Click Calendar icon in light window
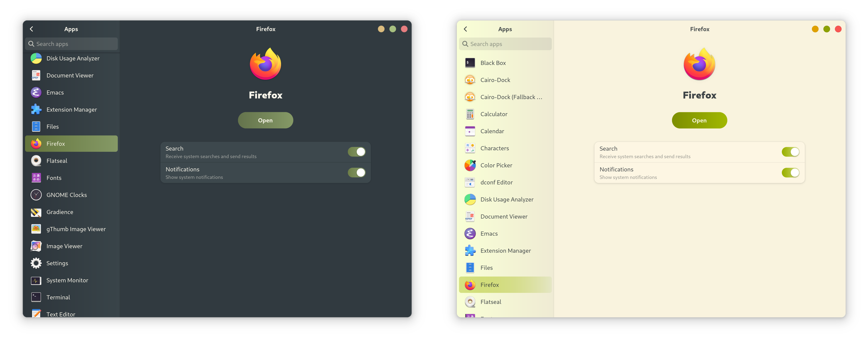This screenshot has height=342, width=868. pyautogui.click(x=470, y=131)
